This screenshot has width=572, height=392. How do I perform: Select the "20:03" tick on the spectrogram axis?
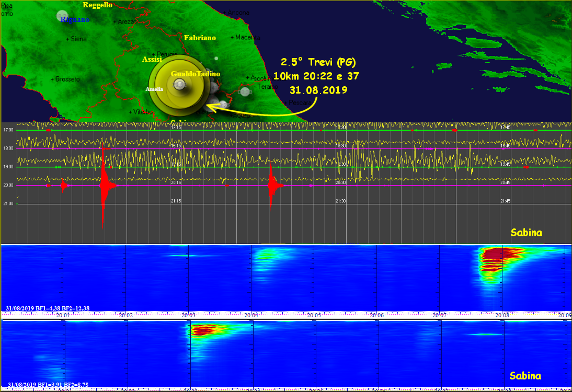point(188,315)
